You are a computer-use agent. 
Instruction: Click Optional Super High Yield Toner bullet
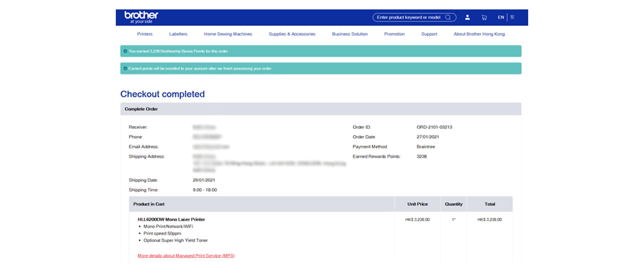coord(176,241)
